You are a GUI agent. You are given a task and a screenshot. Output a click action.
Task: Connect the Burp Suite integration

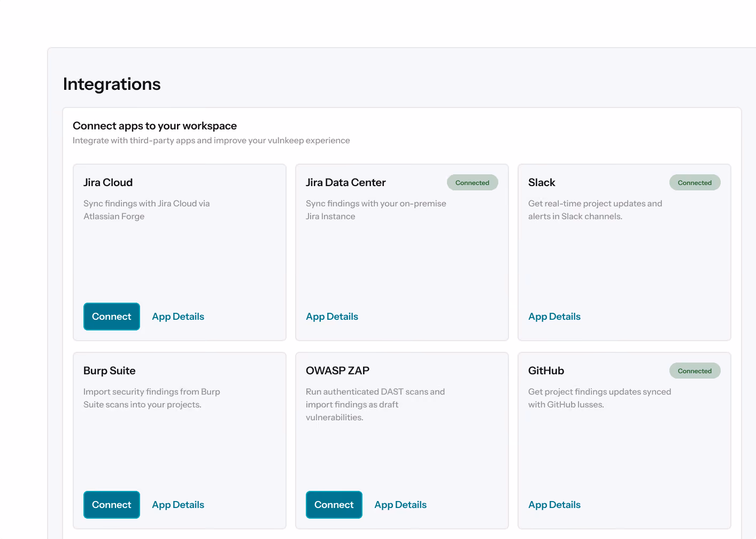click(112, 505)
